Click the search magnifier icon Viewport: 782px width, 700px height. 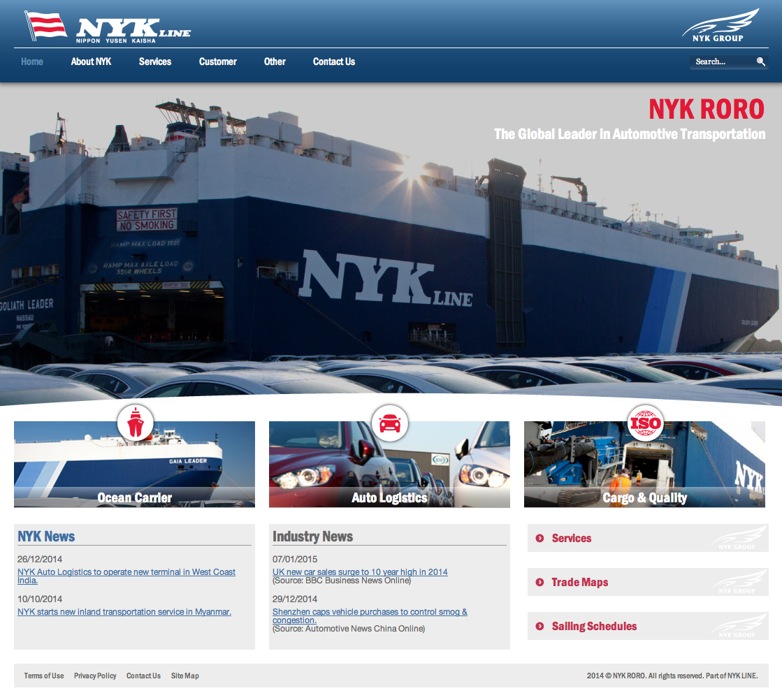[760, 61]
